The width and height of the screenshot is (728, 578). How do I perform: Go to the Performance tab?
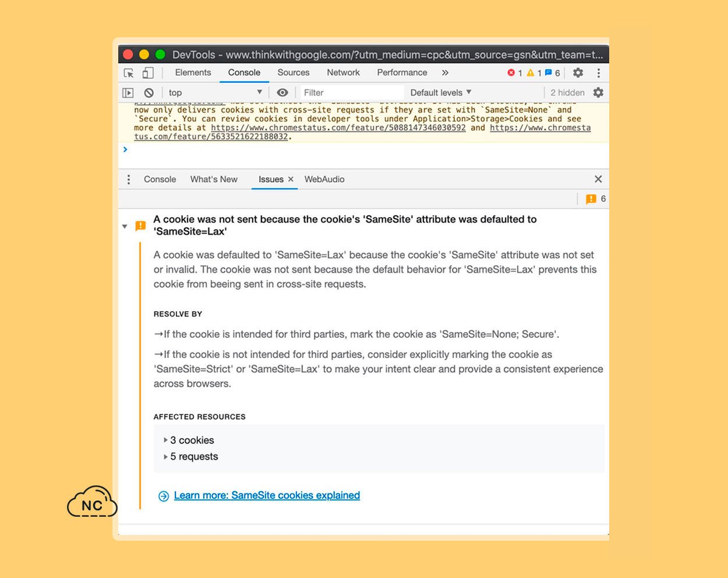tap(402, 72)
